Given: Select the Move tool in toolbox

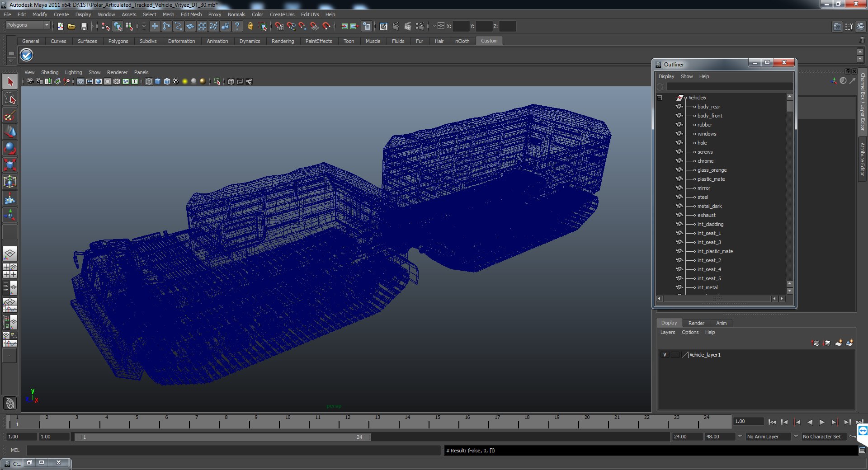Looking at the screenshot, I should click(x=10, y=132).
